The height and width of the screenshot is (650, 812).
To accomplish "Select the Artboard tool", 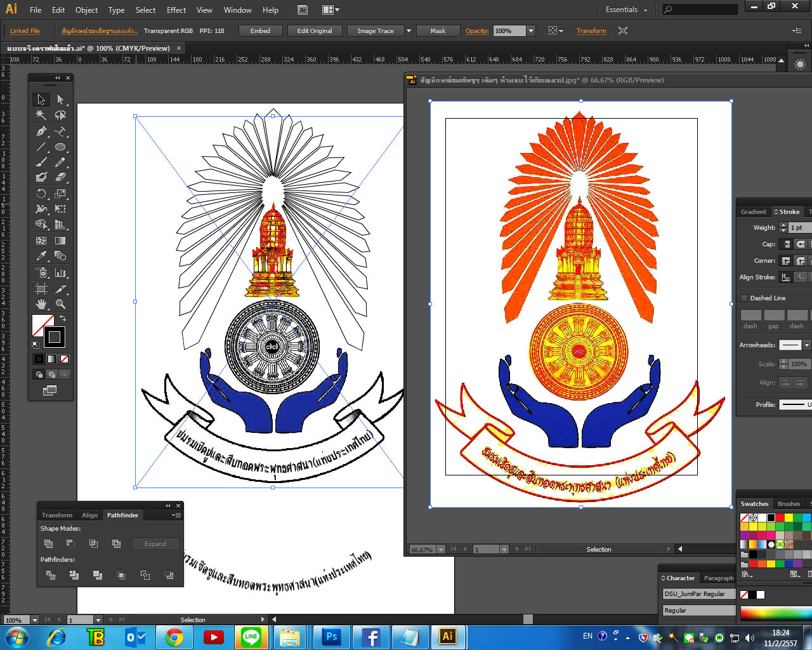I will click(41, 289).
